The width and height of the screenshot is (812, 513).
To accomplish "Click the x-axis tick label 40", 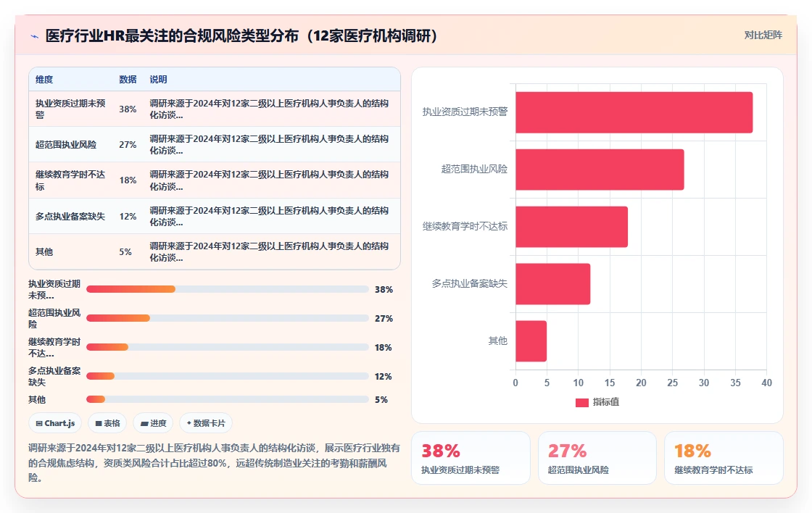I will click(x=766, y=383).
